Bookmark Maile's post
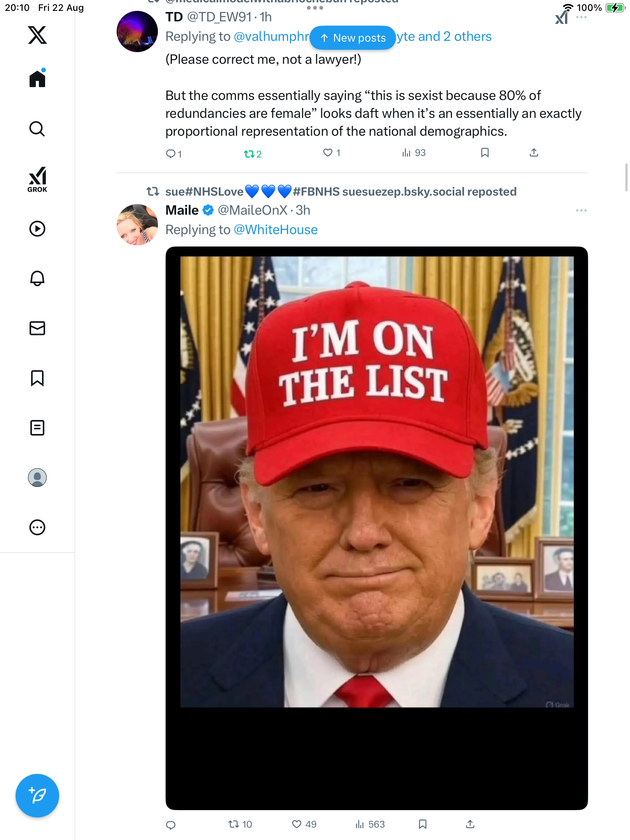Image resolution: width=630 pixels, height=840 pixels. coord(423,824)
